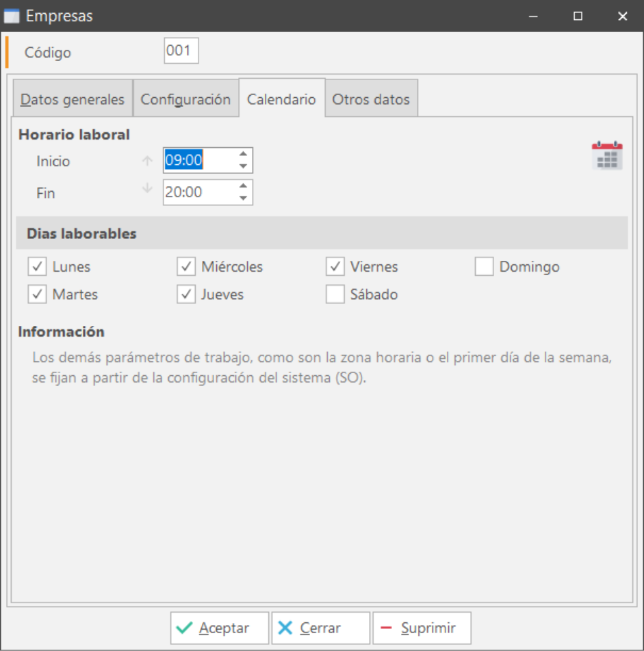Switch to the Datos generales tab
The height and width of the screenshot is (651, 644).
(73, 99)
